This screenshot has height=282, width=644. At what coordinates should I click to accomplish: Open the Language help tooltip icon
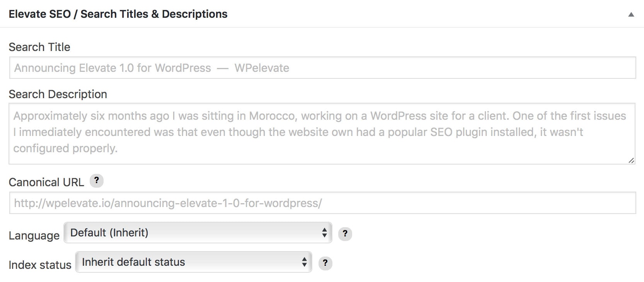[x=345, y=234]
